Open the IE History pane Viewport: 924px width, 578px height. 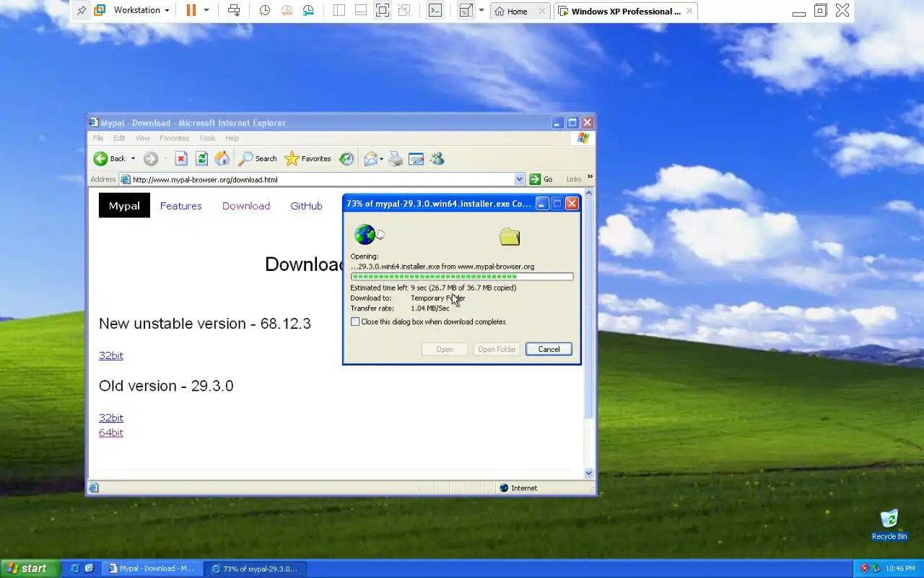[346, 159]
